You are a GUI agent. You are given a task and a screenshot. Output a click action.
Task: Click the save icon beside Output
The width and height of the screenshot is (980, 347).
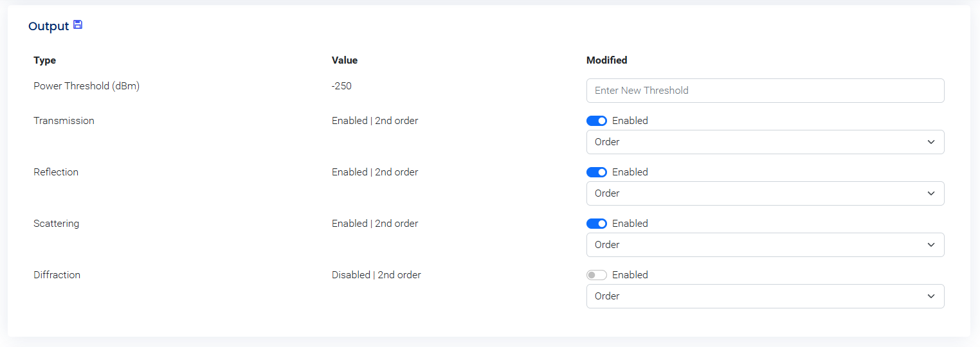pos(78,25)
